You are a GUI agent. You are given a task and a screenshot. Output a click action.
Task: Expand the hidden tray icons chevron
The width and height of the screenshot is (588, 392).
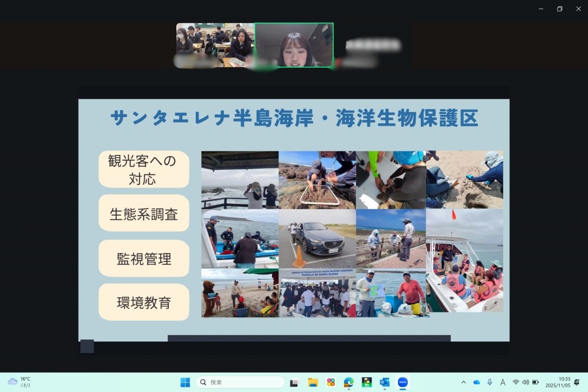tap(464, 382)
